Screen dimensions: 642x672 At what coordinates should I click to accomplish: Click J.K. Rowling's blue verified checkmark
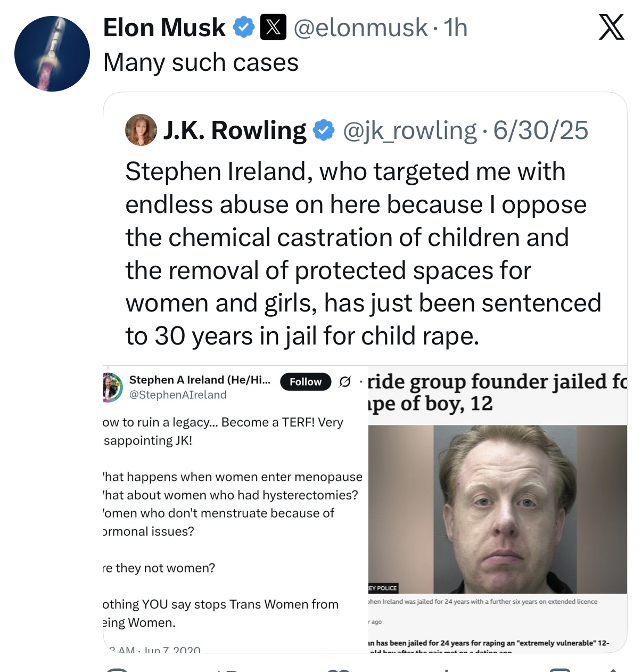pyautogui.click(x=324, y=129)
